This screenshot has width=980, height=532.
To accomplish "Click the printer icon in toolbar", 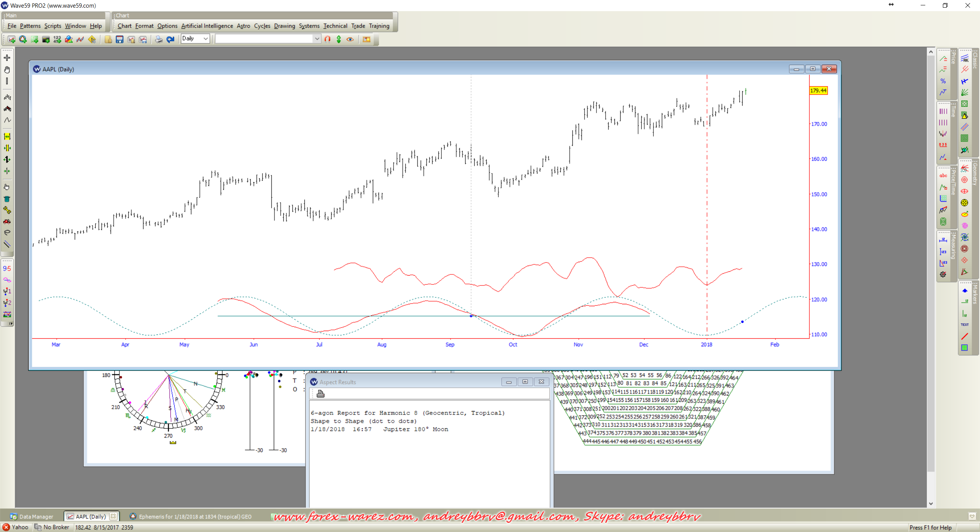I will 158,39.
